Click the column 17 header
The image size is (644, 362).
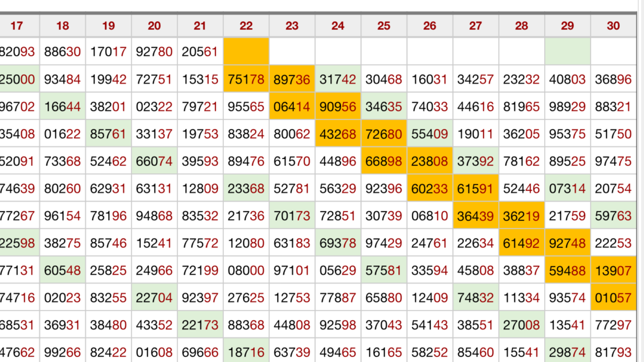17,26
